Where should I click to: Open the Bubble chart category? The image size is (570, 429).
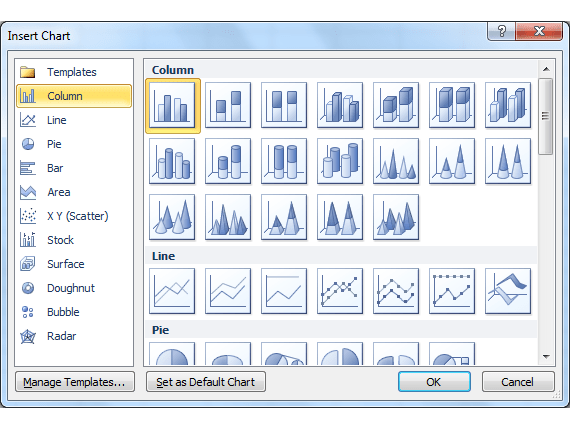(74, 312)
